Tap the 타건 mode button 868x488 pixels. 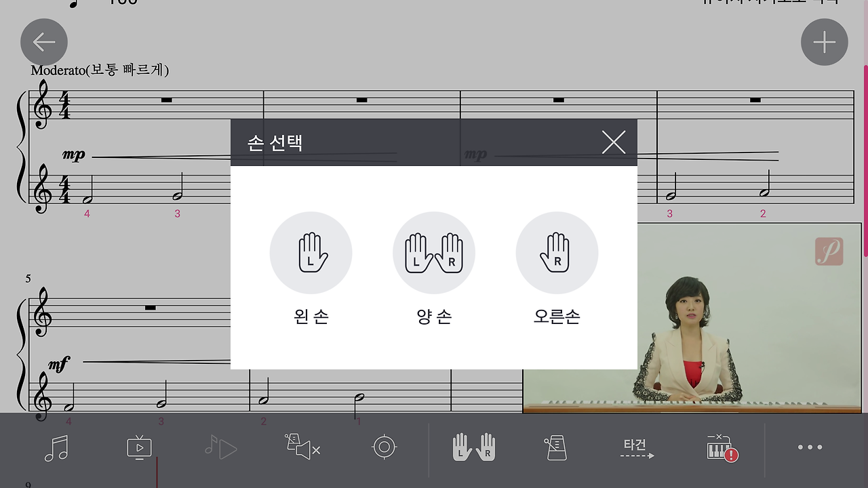pyautogui.click(x=637, y=448)
